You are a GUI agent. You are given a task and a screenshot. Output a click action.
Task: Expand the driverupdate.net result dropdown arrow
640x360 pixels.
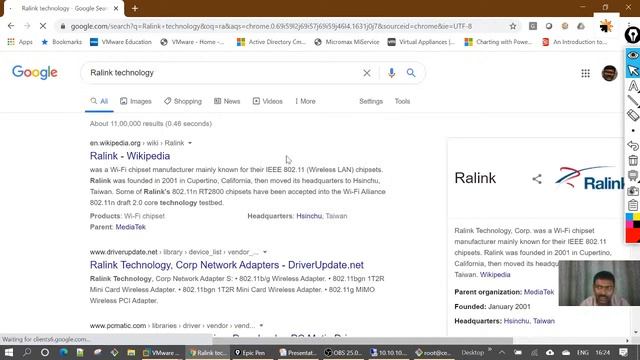pyautogui.click(x=265, y=252)
